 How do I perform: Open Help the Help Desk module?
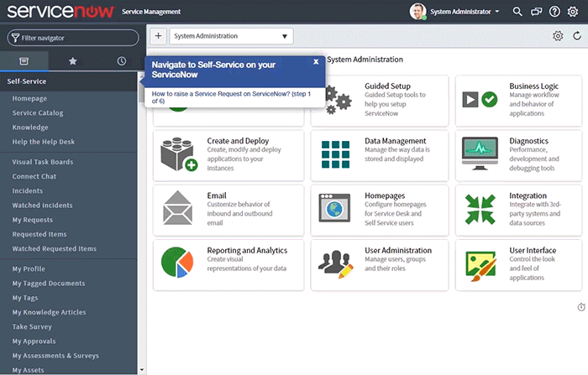(x=44, y=142)
